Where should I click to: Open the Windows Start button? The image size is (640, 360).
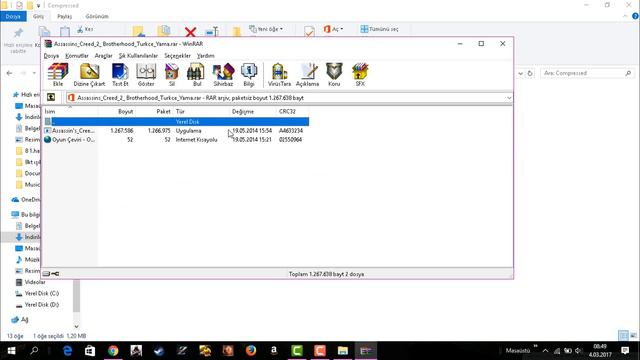point(11,351)
